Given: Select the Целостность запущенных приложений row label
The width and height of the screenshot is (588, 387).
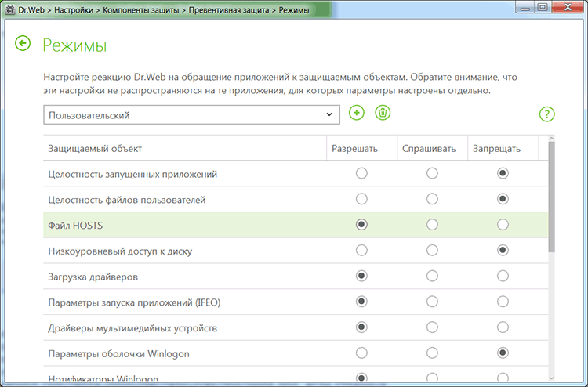Looking at the screenshot, I should tap(132, 174).
